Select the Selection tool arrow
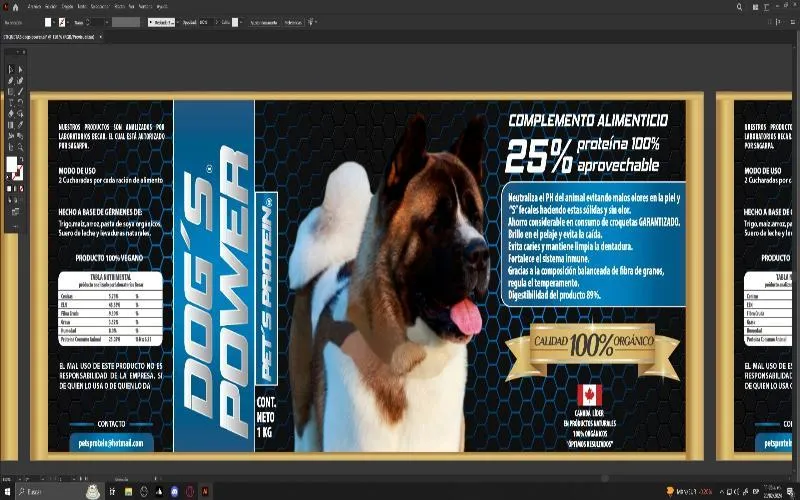The width and height of the screenshot is (800, 500). [x=11, y=69]
